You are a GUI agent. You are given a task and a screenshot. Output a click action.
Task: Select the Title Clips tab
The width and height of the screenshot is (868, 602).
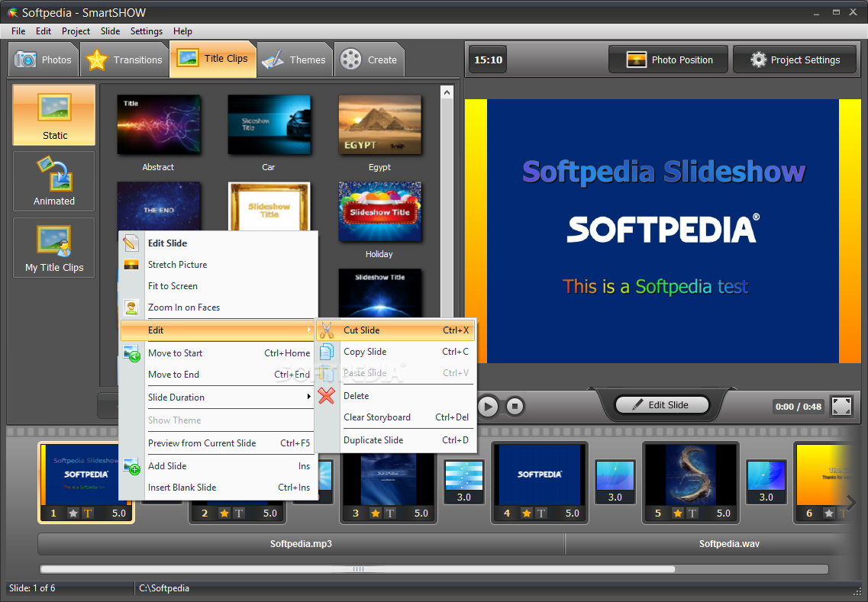point(212,58)
